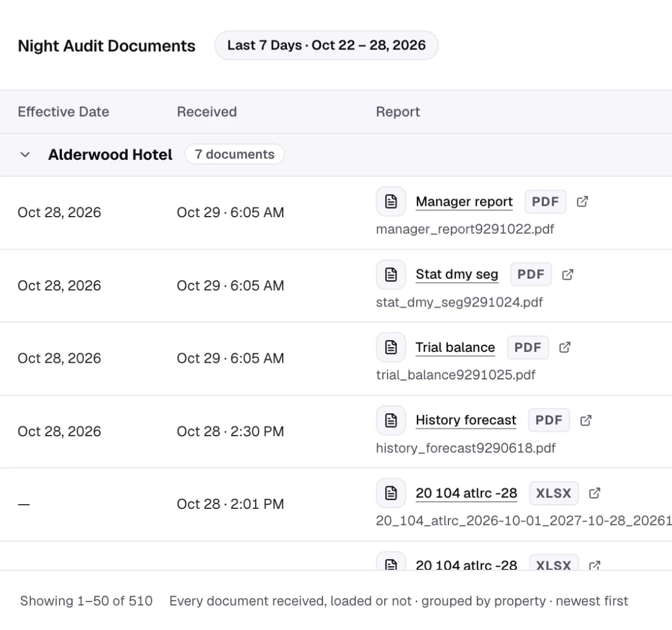Collapse the Alderwood Hotel group chevron
Viewport: 672px width, 630px height.
(x=25, y=155)
